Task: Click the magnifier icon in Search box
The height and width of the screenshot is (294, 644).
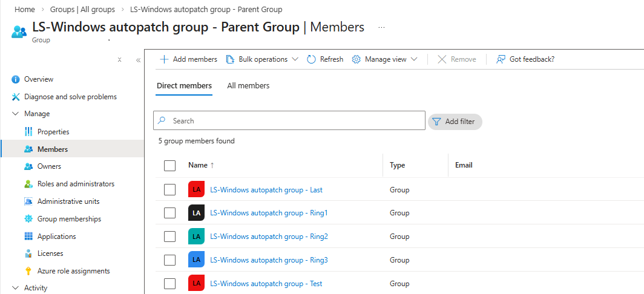Action: pos(162,120)
